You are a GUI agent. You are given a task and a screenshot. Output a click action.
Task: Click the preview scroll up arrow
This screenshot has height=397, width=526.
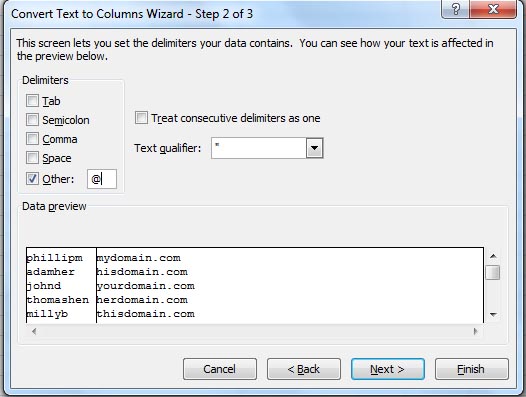493,256
